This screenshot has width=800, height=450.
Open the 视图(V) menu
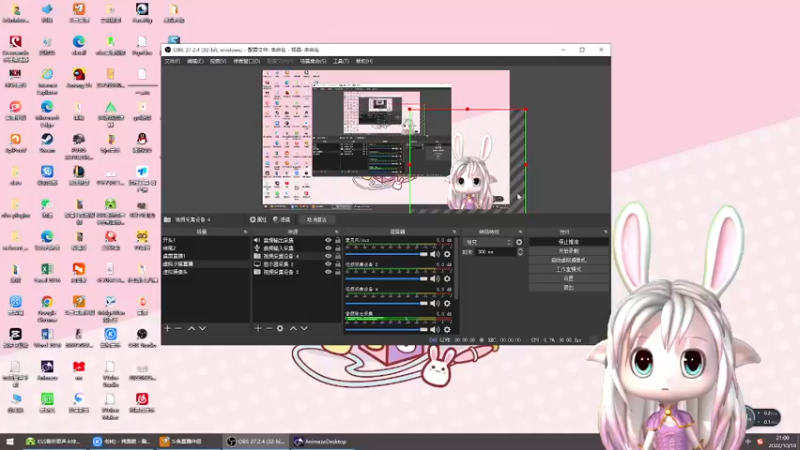click(x=218, y=61)
